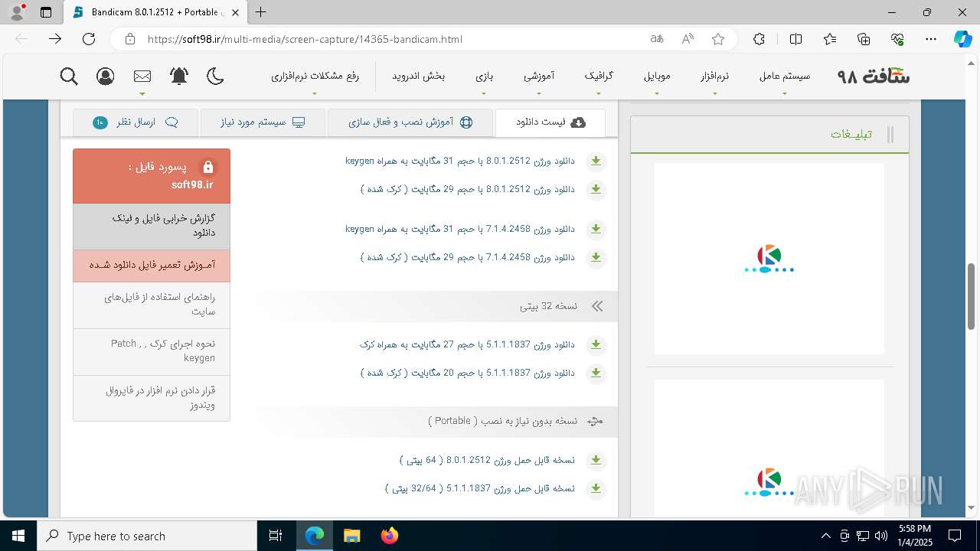Open Copilot sidebar icon
The width and height of the screenshot is (980, 551).
962,39
